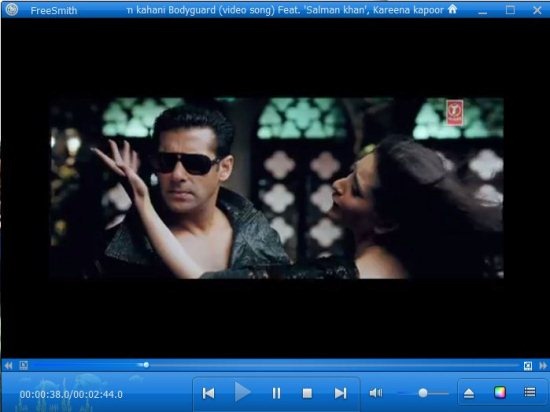Maximize the FreeSmith player window
Image resolution: width=550 pixels, height=412 pixels.
click(510, 10)
